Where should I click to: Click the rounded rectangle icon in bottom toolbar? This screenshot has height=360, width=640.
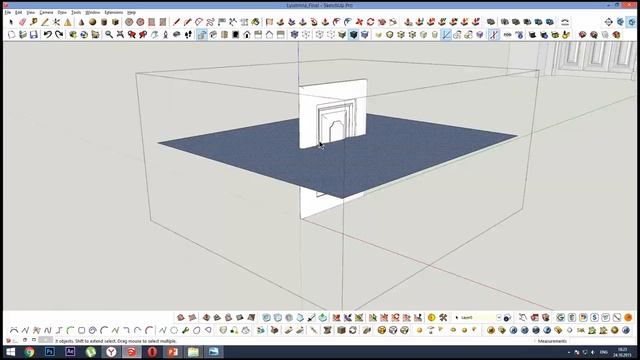point(81,330)
